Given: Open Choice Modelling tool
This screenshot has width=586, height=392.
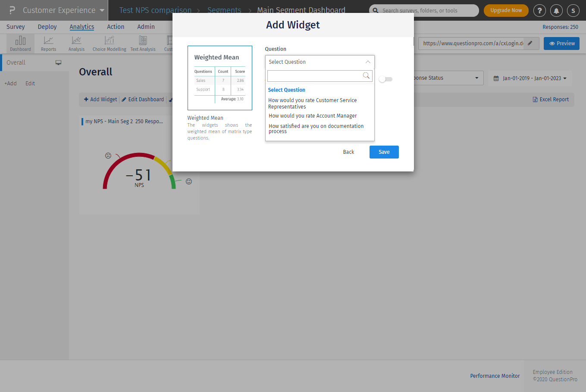Looking at the screenshot, I should point(109,41).
